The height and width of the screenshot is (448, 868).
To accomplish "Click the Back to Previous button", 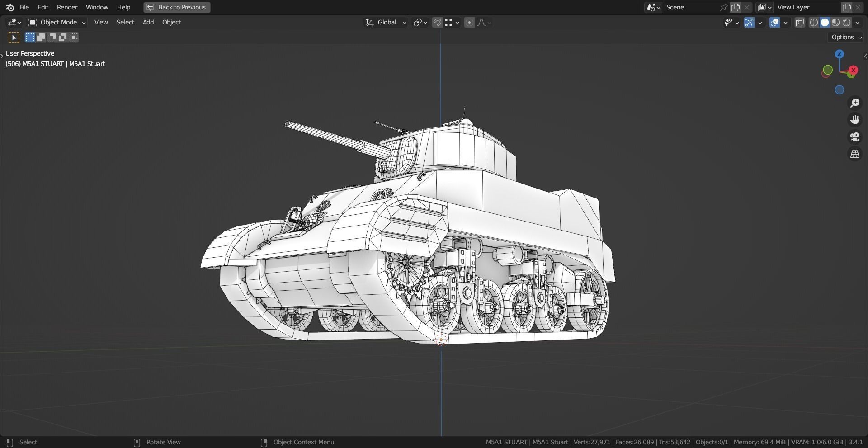I will tap(177, 7).
